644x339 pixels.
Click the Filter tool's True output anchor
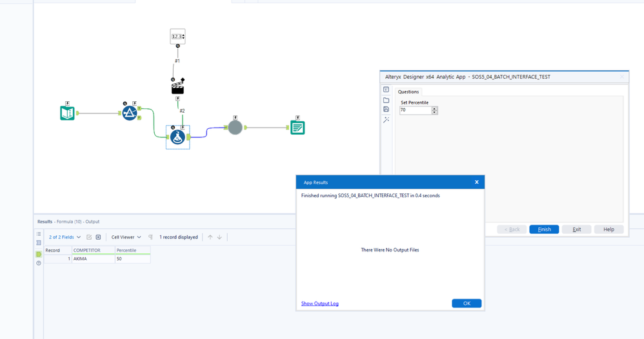[x=139, y=108]
